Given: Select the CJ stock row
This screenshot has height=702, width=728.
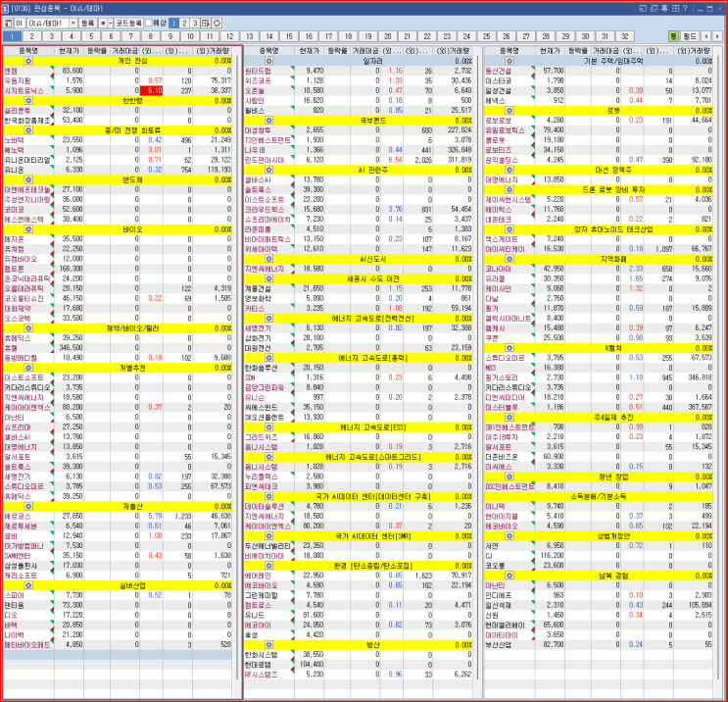Looking at the screenshot, I should click(x=599, y=556).
